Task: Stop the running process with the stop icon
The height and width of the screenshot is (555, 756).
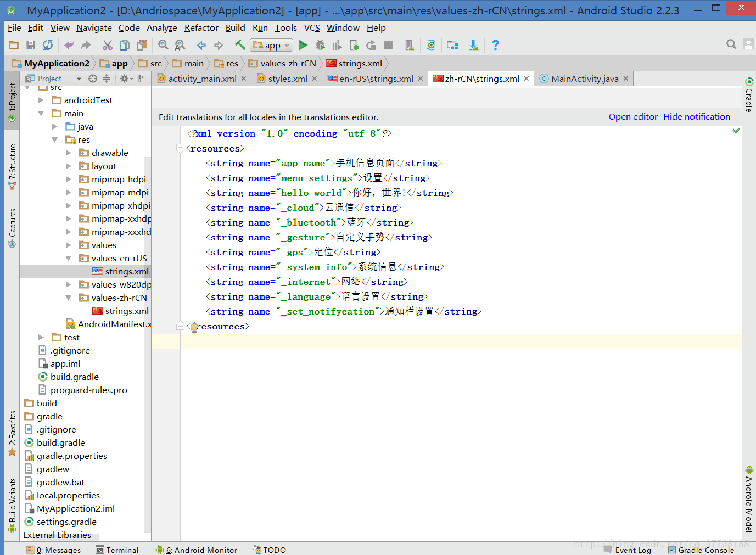Action: 388,45
